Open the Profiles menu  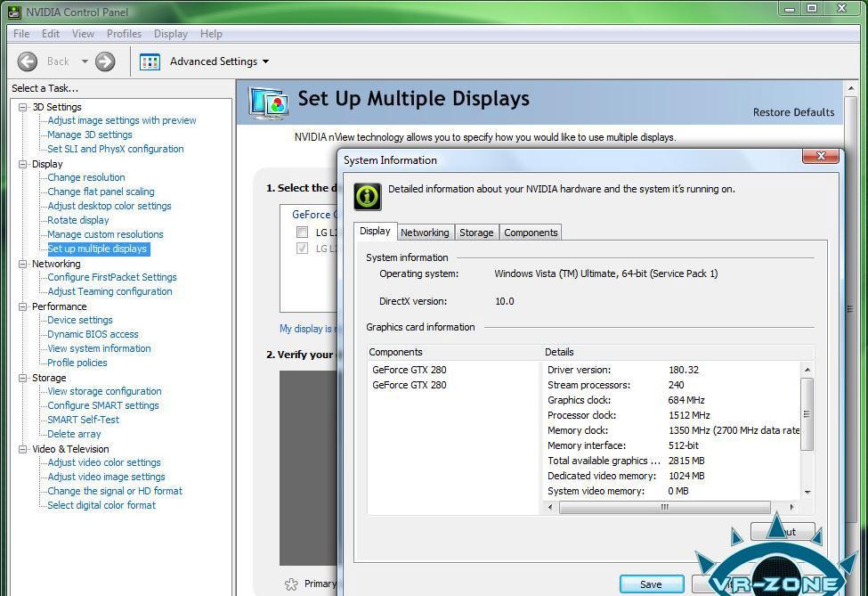[124, 34]
